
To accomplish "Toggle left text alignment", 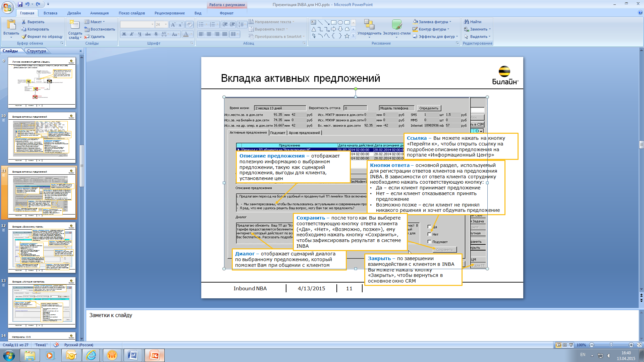I will click(201, 34).
